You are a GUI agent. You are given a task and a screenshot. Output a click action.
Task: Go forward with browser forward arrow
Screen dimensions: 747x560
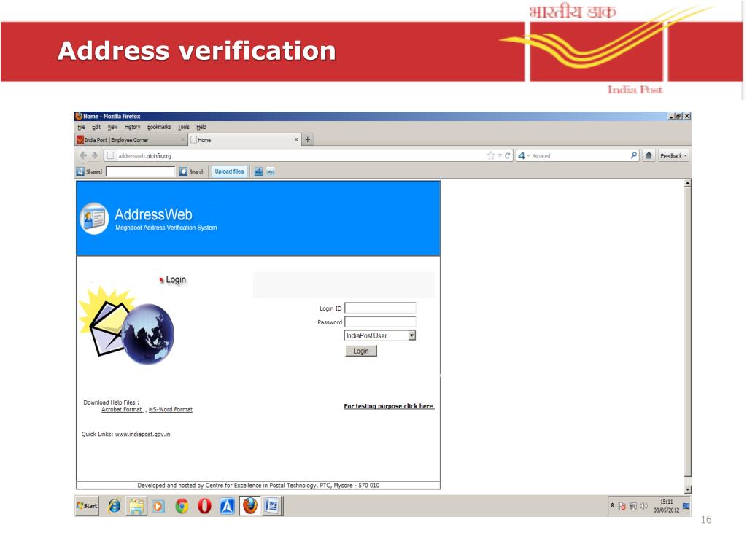94,156
